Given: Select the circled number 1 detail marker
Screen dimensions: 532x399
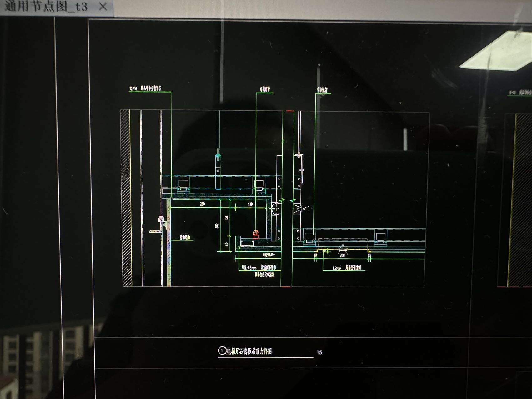Looking at the screenshot, I should coord(222,351).
